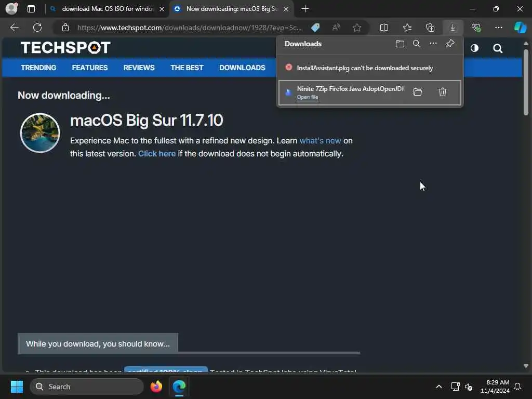The height and width of the screenshot is (399, 532).
Task: Open Browser essentials heart icon
Action: pyautogui.click(x=476, y=28)
